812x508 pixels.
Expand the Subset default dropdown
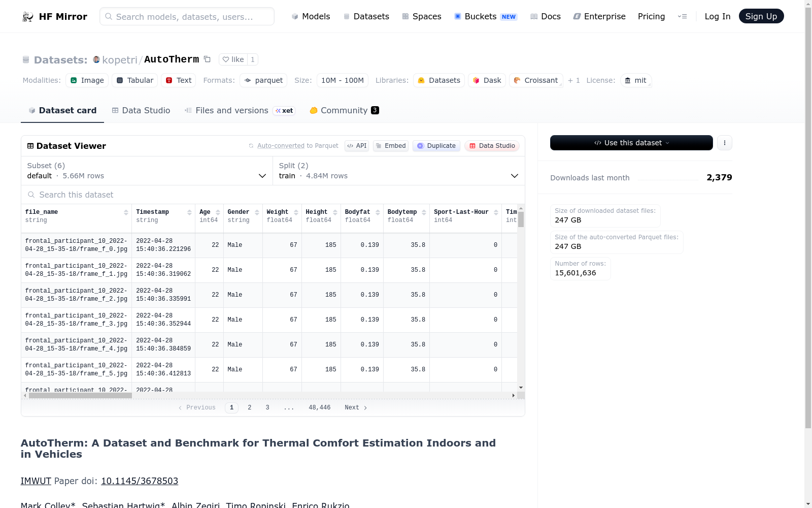coord(147,171)
